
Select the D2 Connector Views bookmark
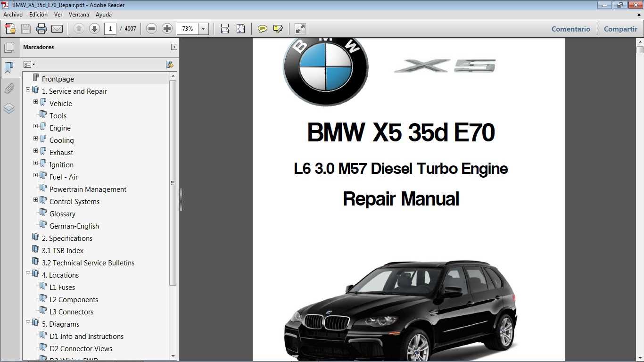click(81, 349)
